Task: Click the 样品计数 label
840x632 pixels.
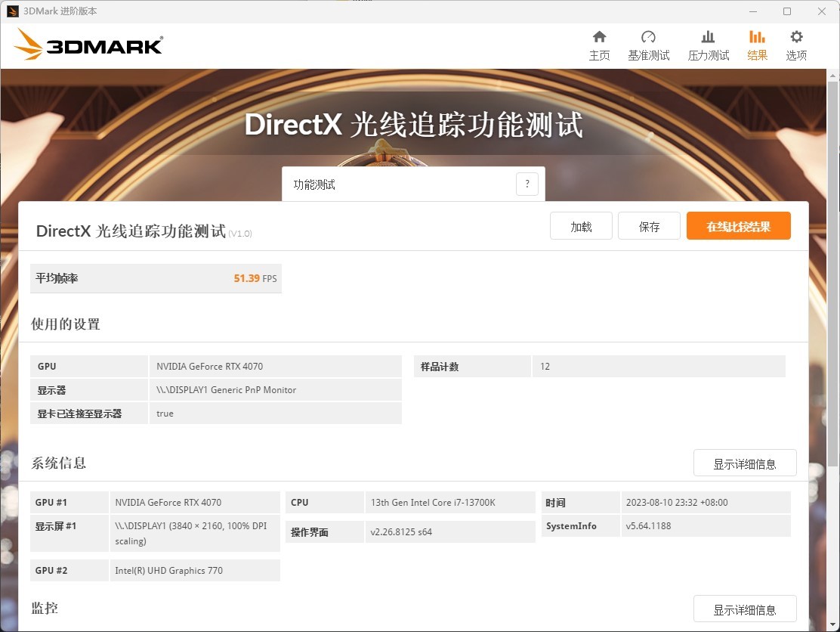Action: click(440, 367)
